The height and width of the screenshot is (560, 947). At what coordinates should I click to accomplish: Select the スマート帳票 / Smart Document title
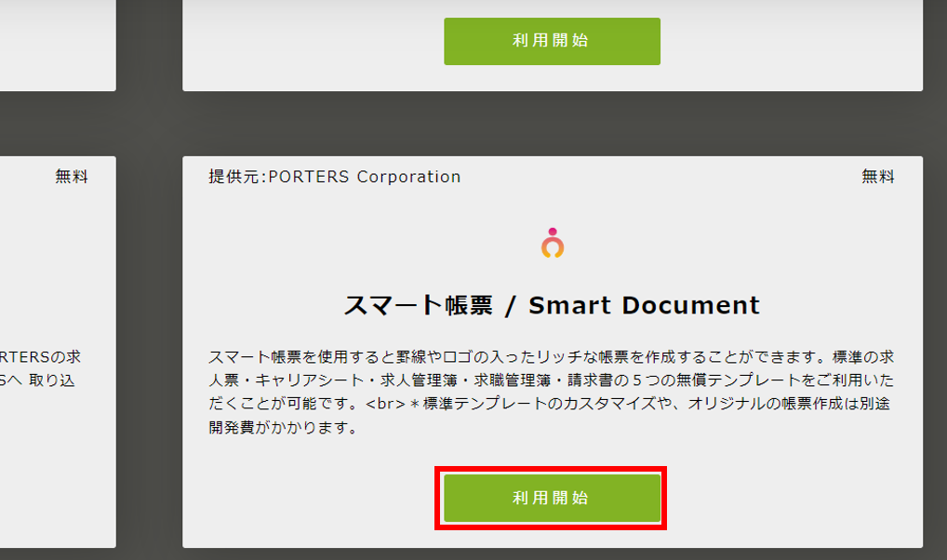coord(552,305)
